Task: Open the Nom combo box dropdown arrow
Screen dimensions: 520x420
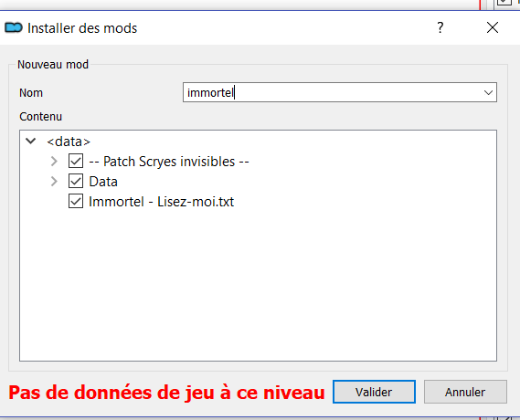Action: pos(488,92)
